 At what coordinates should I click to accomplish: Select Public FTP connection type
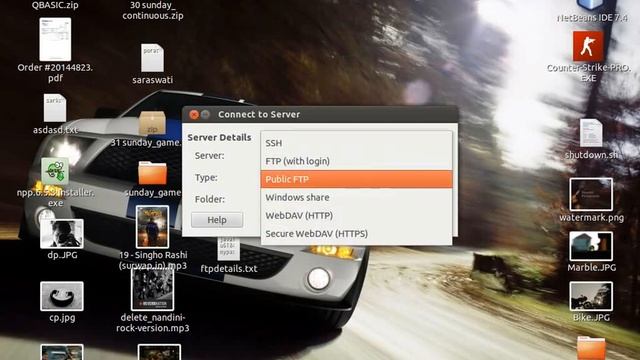[x=356, y=179]
